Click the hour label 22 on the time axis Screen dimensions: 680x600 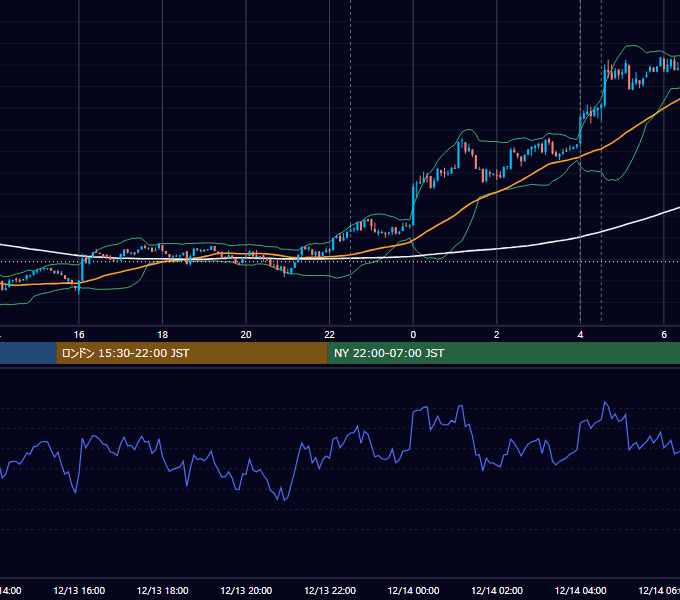pos(330,335)
